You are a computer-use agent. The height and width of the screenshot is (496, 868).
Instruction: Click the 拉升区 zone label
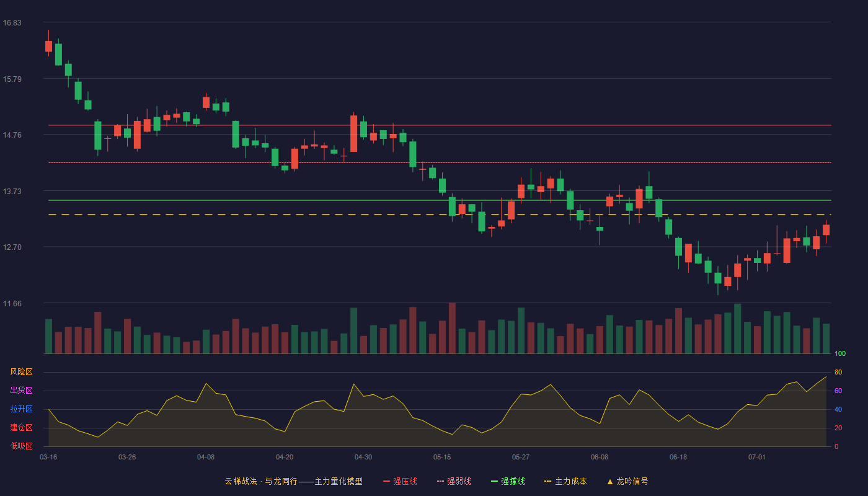21,409
